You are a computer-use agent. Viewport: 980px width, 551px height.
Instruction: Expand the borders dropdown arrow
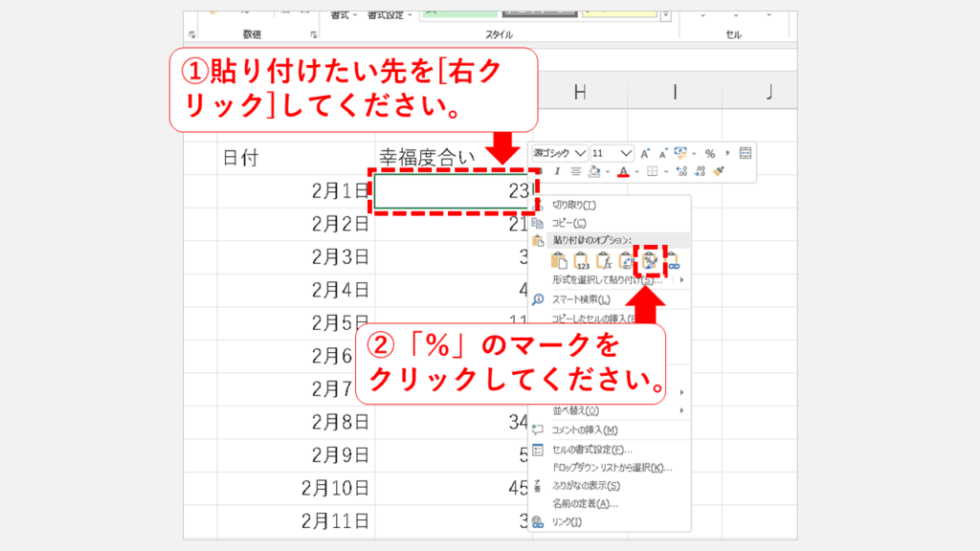[666, 171]
